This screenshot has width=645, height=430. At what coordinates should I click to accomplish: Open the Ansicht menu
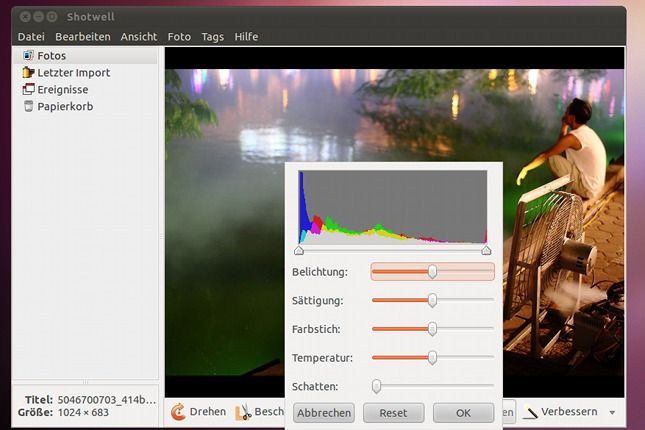(x=139, y=37)
